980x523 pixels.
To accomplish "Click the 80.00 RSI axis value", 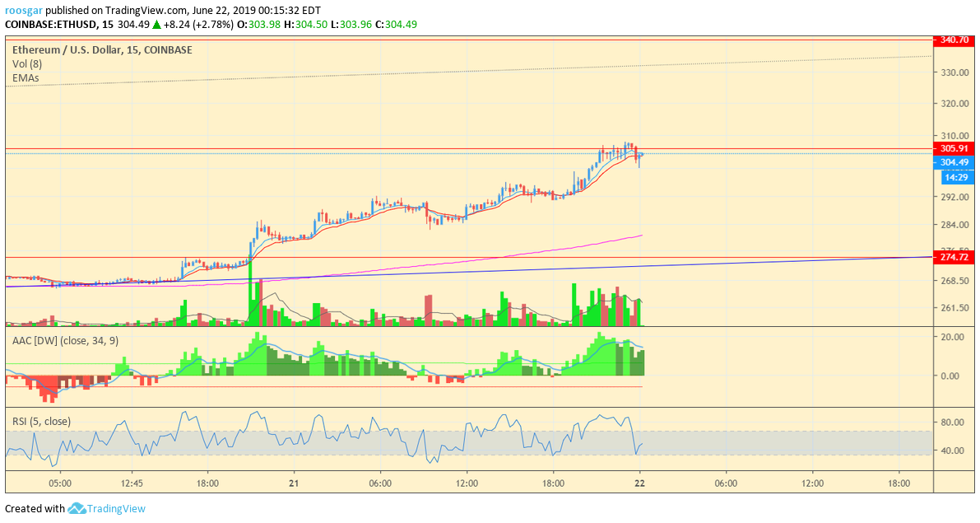I will (953, 423).
